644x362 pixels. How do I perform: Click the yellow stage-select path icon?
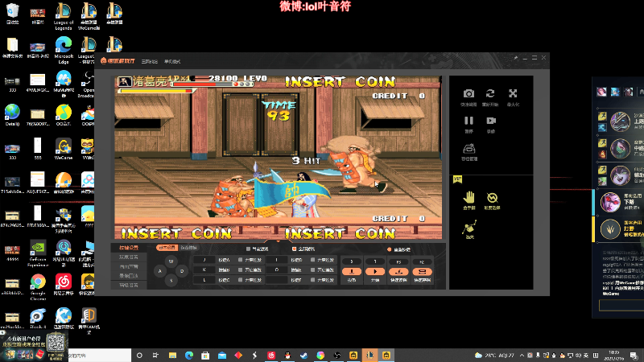(x=469, y=227)
